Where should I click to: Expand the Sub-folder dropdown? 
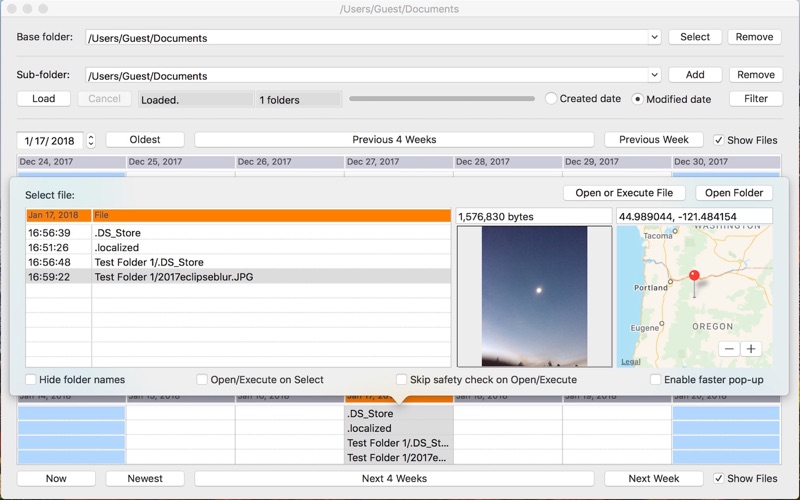pyautogui.click(x=654, y=75)
